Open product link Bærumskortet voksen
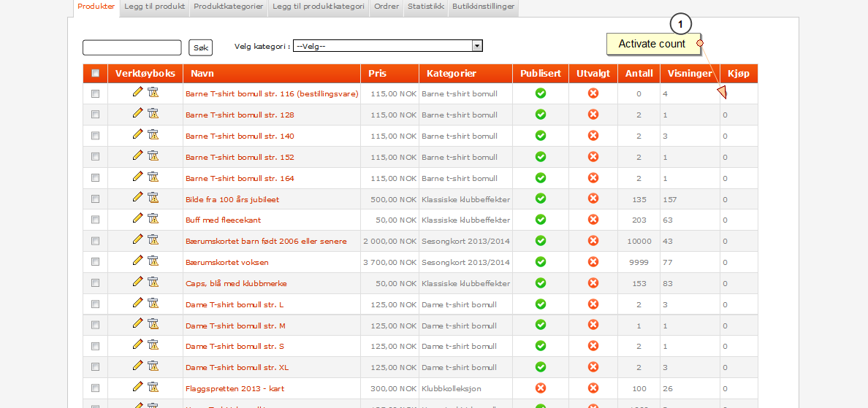The height and width of the screenshot is (408, 868). [x=227, y=262]
